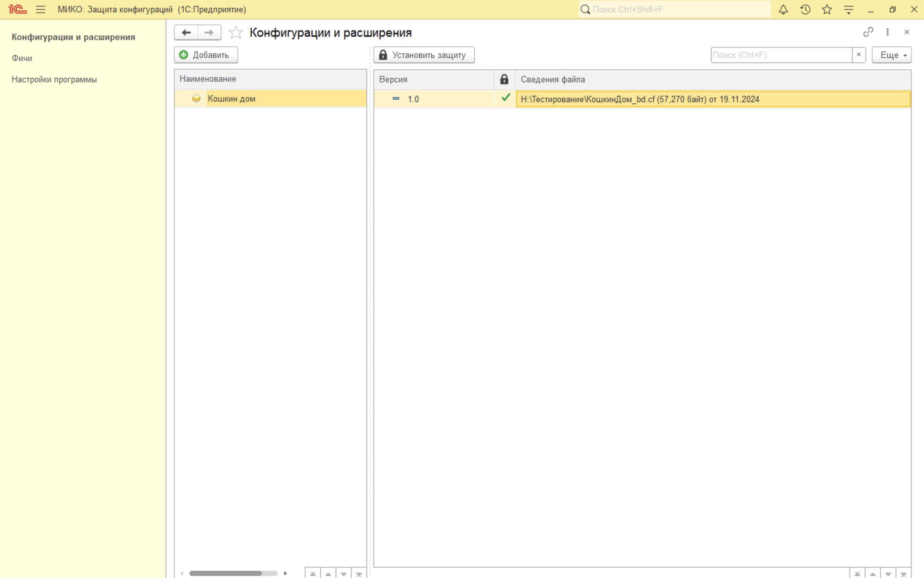
Task: Open the three-dot form menu
Action: point(887,32)
